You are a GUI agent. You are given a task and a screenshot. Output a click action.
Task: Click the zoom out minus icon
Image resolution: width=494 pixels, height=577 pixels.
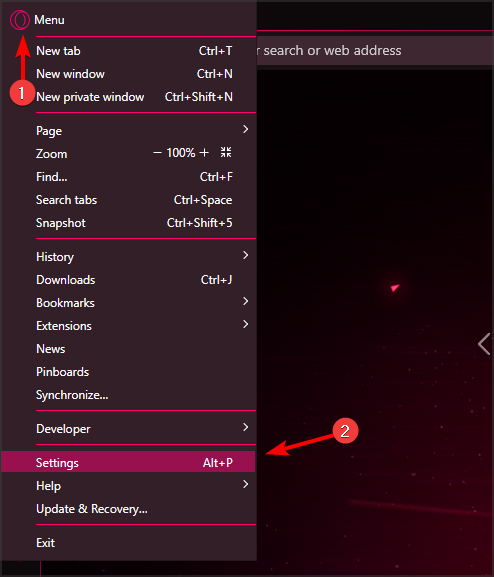pyautogui.click(x=157, y=153)
